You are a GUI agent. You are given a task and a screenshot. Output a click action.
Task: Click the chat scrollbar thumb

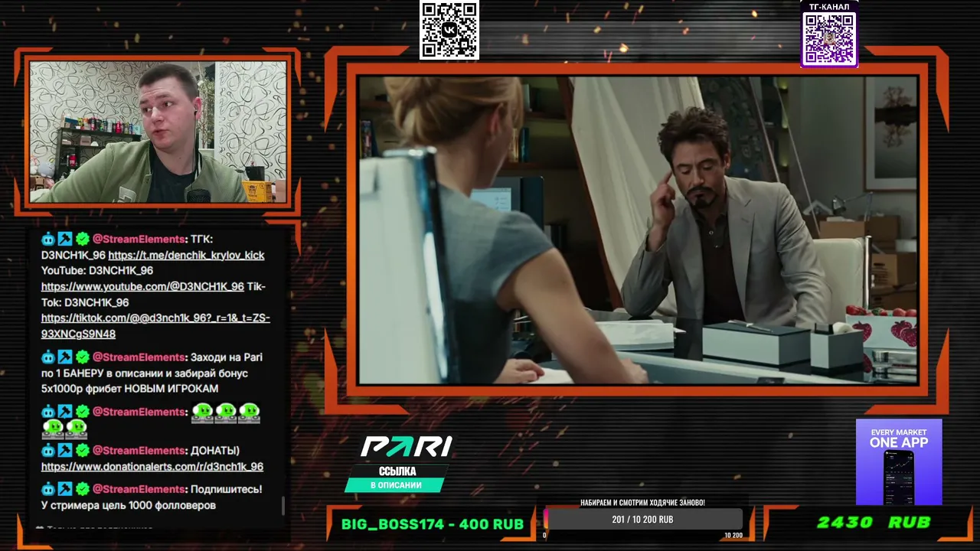(283, 506)
